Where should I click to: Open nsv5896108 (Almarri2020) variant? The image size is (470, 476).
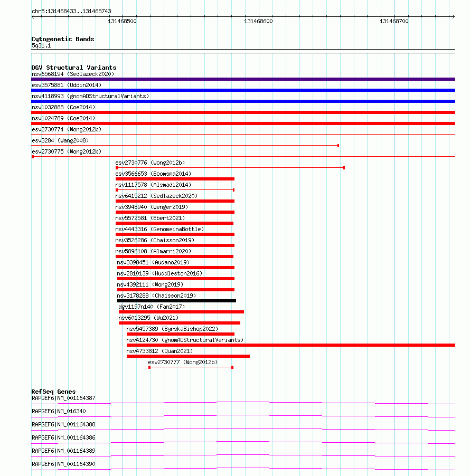[x=153, y=251]
